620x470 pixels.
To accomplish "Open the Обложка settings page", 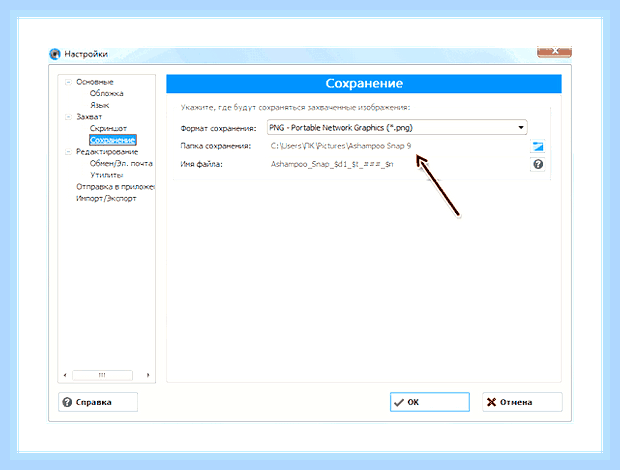I will pos(106,93).
